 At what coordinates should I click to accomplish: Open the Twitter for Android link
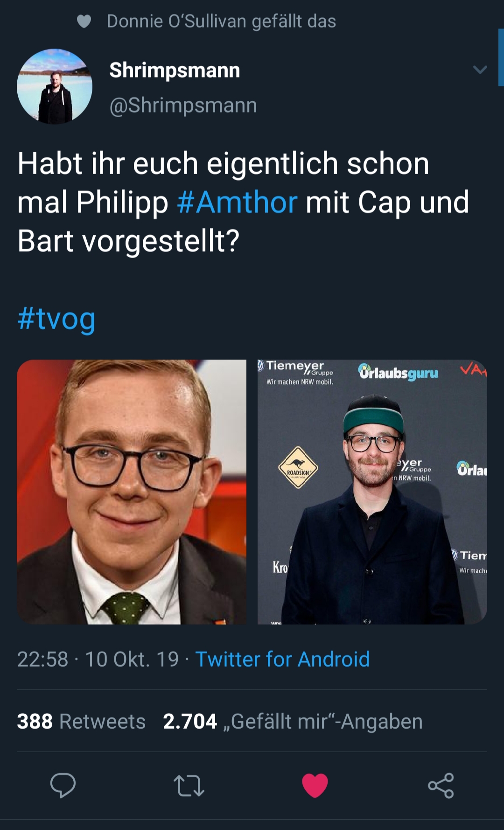click(282, 659)
